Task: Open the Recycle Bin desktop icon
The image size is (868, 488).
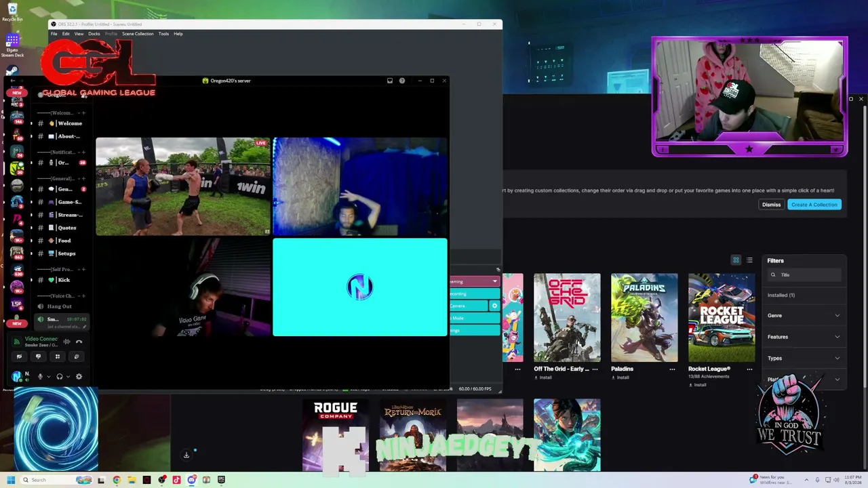Action: (12, 12)
